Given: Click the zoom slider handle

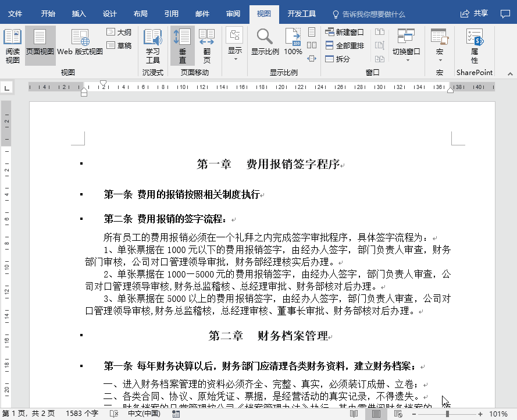Looking at the screenshot, I should 447,414.
